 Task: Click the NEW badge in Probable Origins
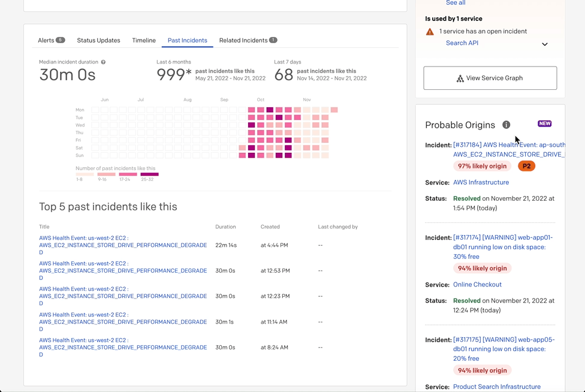[x=544, y=123]
